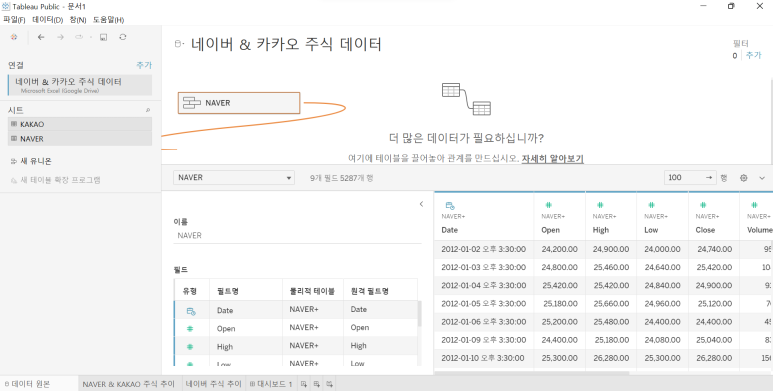Screen dimensions: 773x391
Task: Switch to the 대시보드 1 tab
Action: 271,384
